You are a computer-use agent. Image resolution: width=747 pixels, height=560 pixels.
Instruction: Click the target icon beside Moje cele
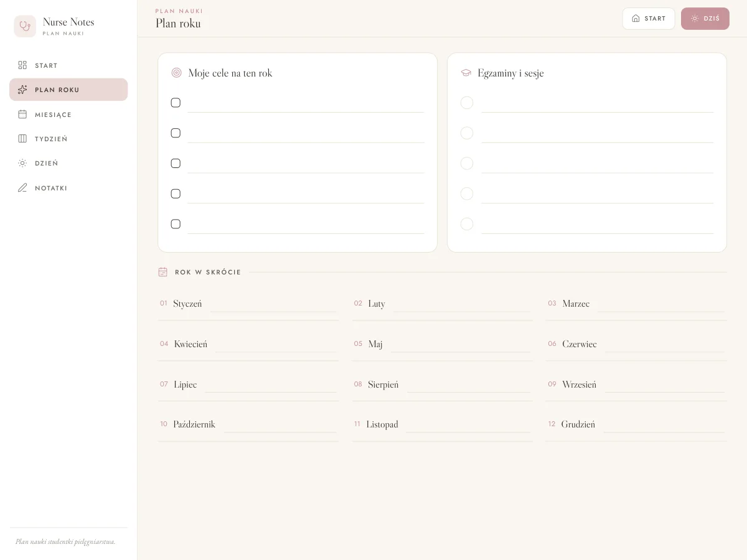(x=176, y=73)
